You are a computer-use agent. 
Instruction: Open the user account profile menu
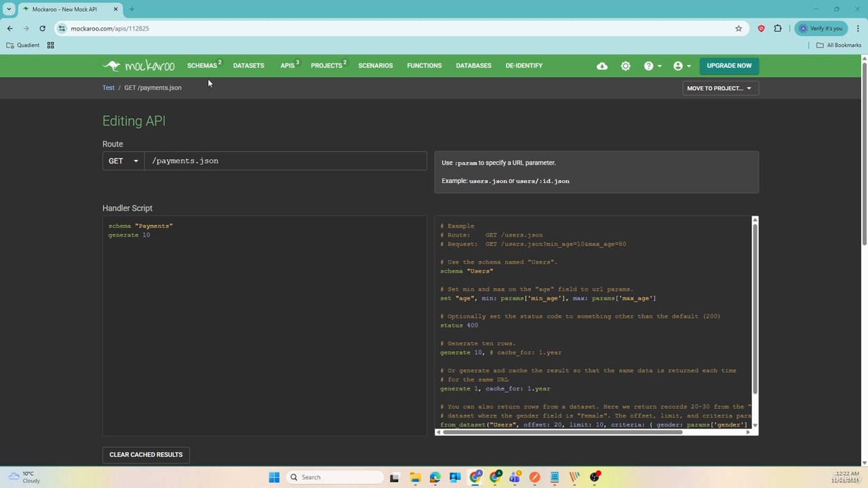pos(681,66)
